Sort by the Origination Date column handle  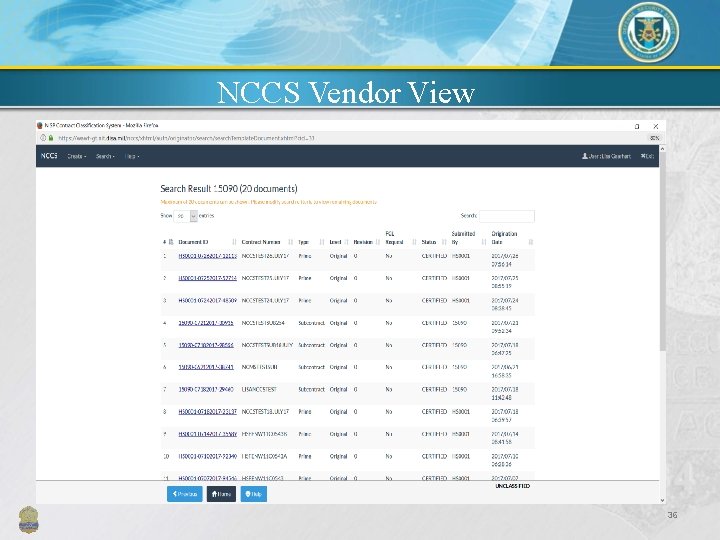531,242
